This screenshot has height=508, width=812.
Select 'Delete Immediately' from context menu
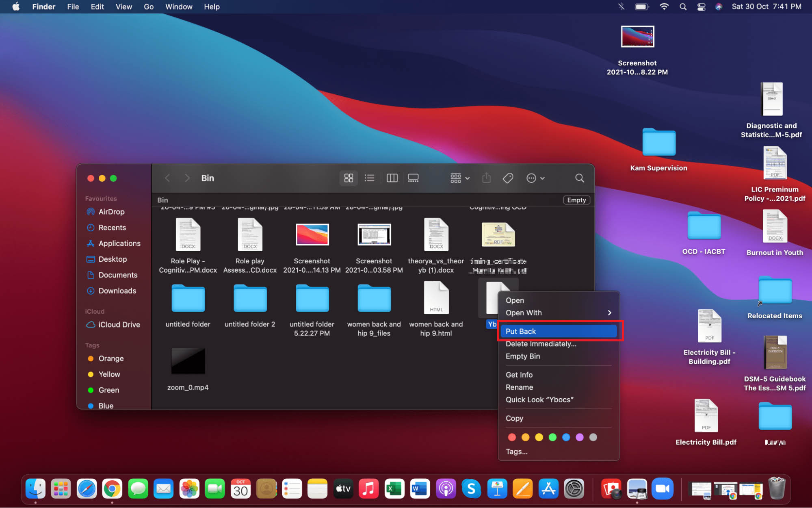pyautogui.click(x=541, y=343)
